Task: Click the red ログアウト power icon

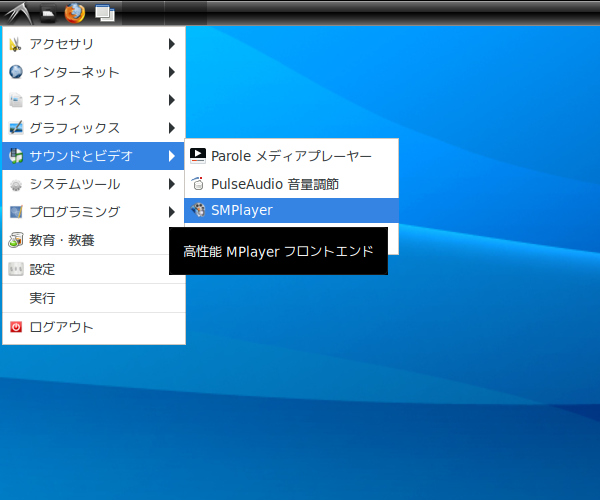Action: click(16, 327)
